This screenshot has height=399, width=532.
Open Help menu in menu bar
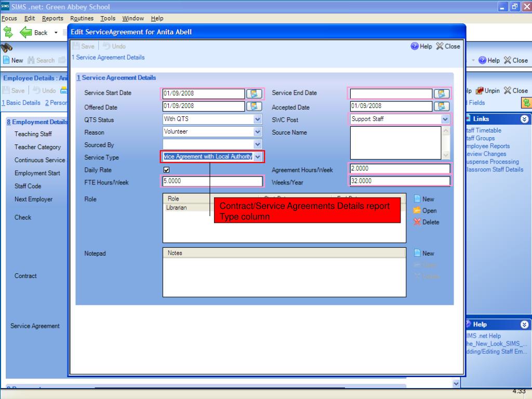coord(157,18)
